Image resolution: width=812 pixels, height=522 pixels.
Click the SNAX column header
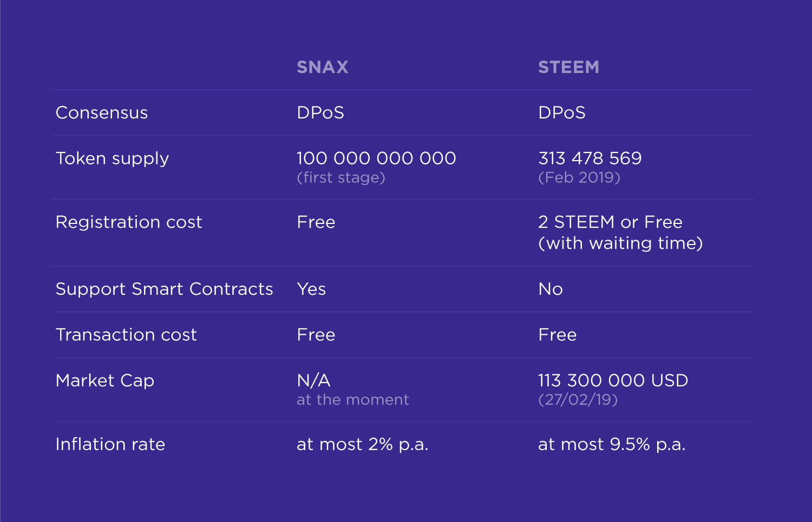tap(322, 67)
